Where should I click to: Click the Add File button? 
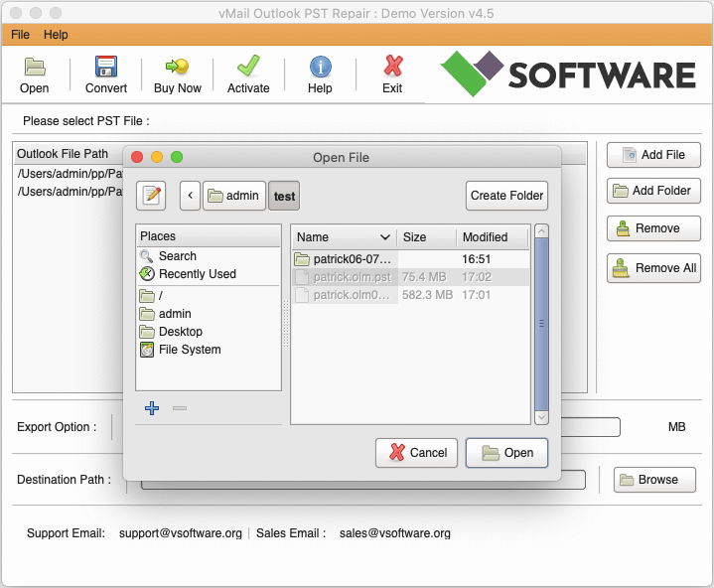[x=653, y=155]
